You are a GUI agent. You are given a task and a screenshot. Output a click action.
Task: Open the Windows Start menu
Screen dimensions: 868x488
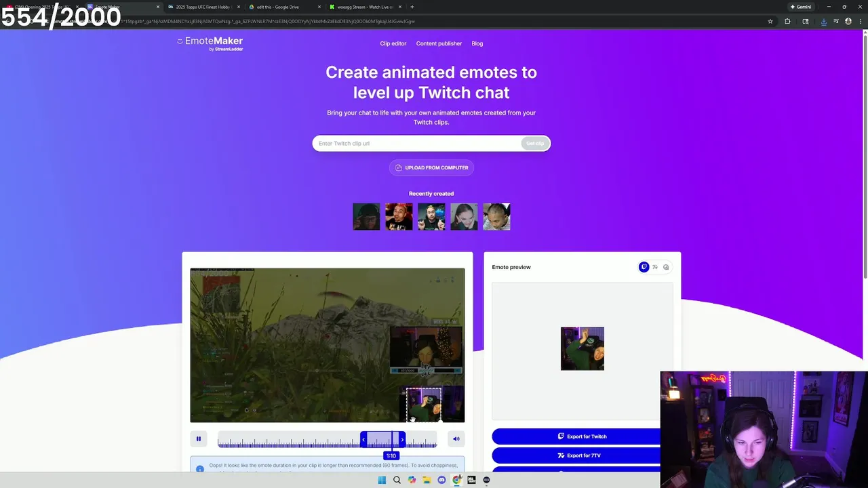point(382,480)
